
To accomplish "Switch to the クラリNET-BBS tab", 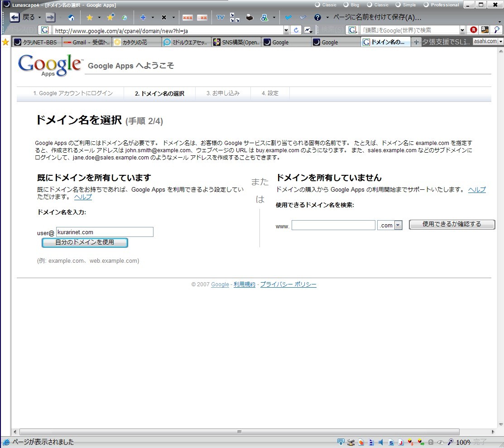I will pos(36,42).
